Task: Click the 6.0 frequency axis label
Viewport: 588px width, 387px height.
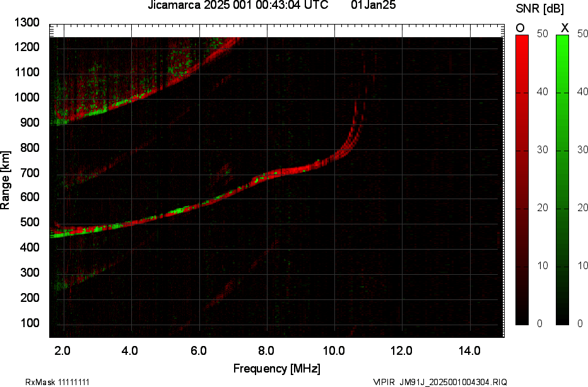Action: (x=198, y=350)
